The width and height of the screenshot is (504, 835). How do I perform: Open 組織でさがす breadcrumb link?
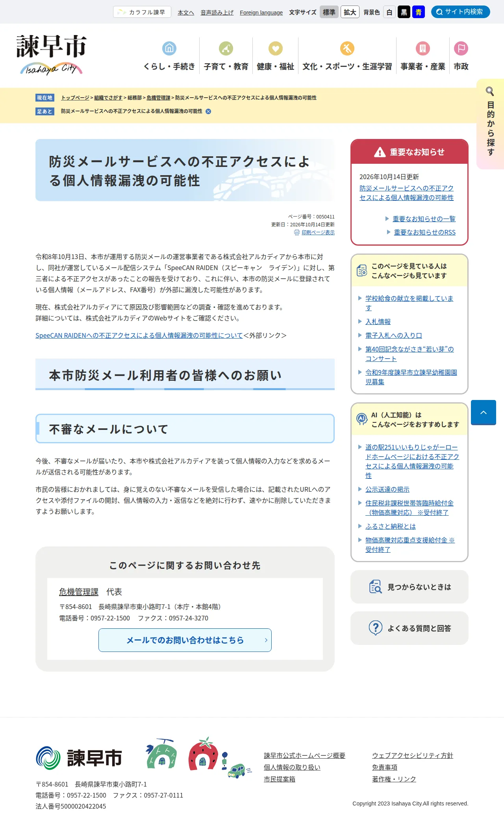pyautogui.click(x=108, y=98)
